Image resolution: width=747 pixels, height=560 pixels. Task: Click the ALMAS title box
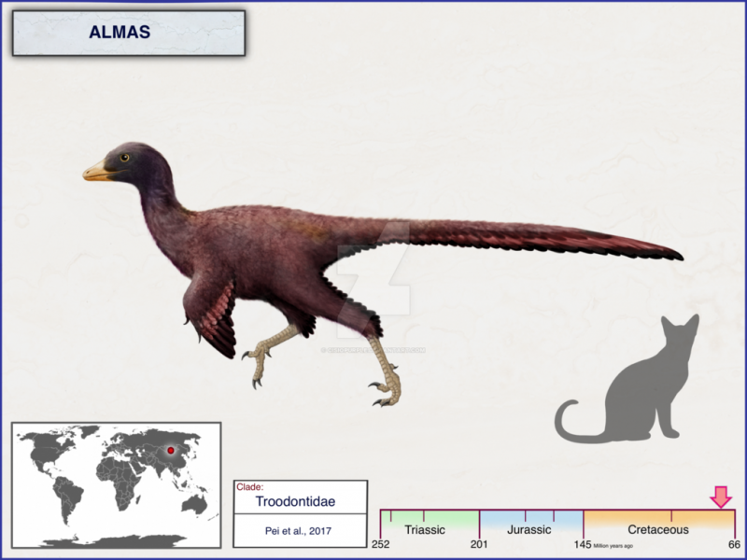tap(129, 33)
